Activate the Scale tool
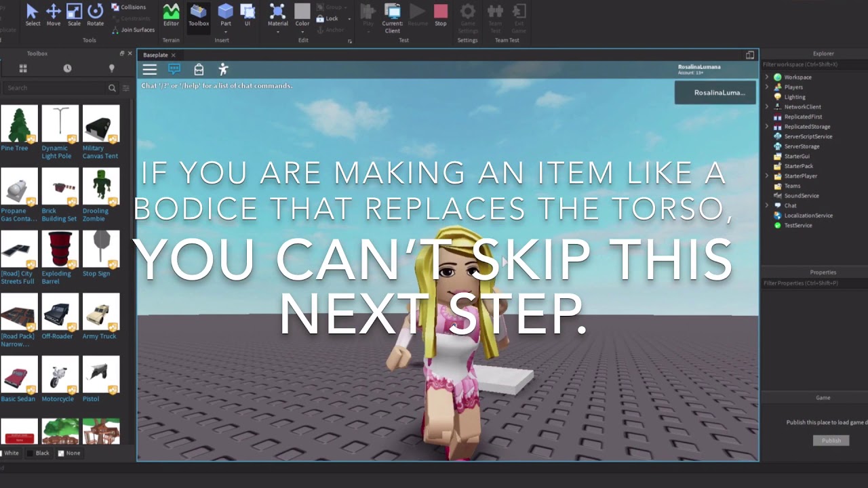This screenshot has width=868, height=488. point(74,14)
